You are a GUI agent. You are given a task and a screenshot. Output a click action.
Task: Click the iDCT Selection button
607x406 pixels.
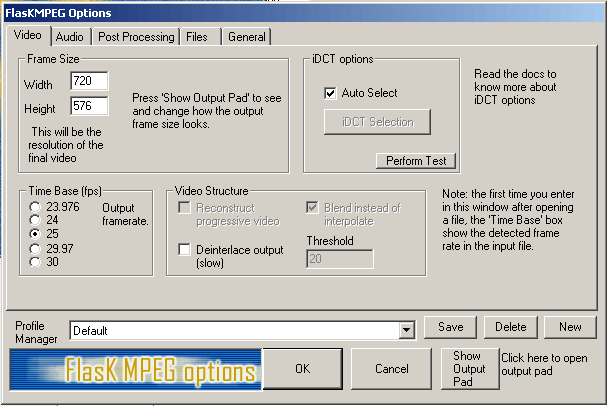click(377, 122)
